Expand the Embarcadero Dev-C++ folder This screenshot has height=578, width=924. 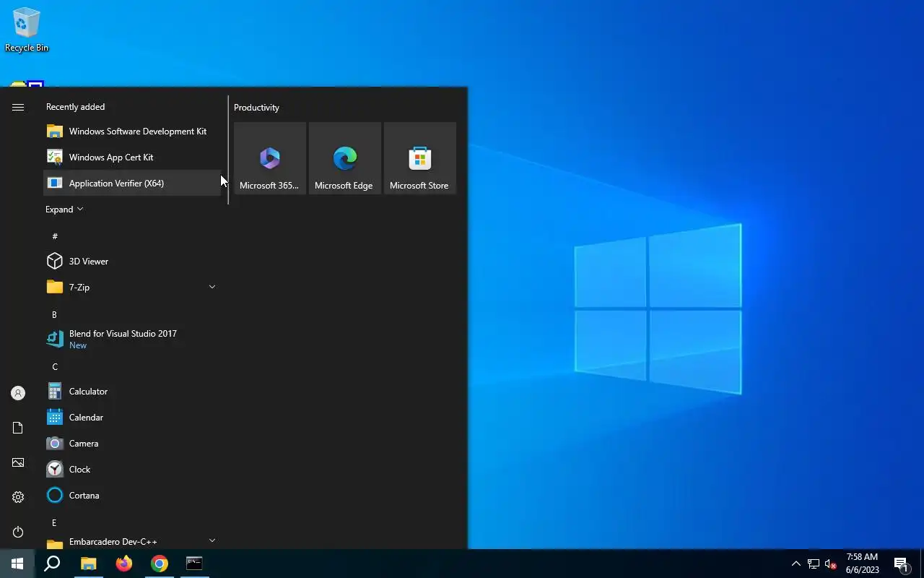pos(132,542)
